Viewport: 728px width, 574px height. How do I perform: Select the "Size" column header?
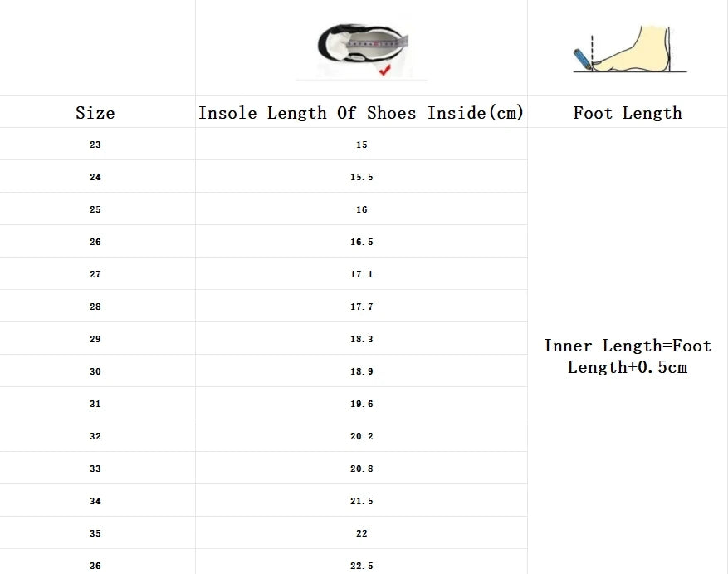(95, 113)
